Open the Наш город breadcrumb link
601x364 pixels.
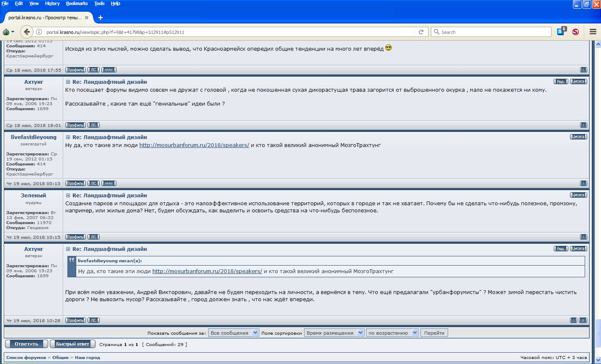coord(88,358)
